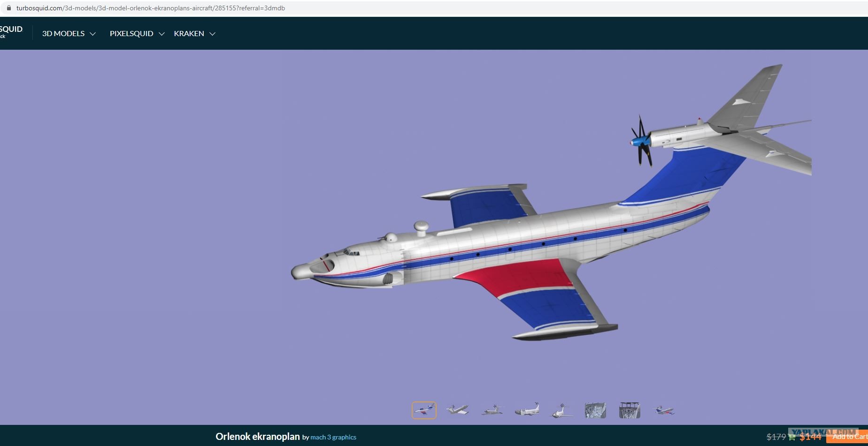Select the last colored aircraft thumbnail

coord(664,410)
